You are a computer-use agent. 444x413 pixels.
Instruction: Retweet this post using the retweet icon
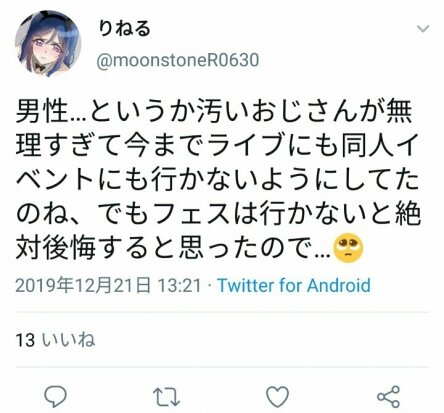coord(166,397)
